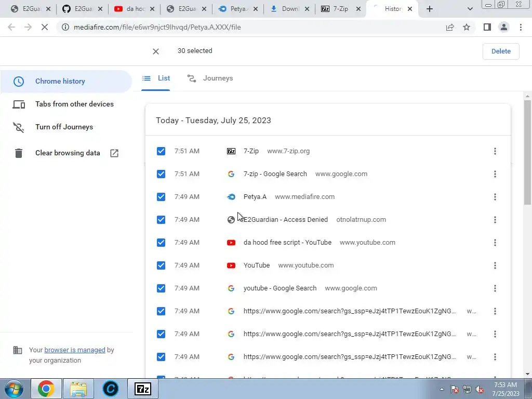Uncheck the E2Guardian Access Denied entry
532x399 pixels.
(161, 220)
